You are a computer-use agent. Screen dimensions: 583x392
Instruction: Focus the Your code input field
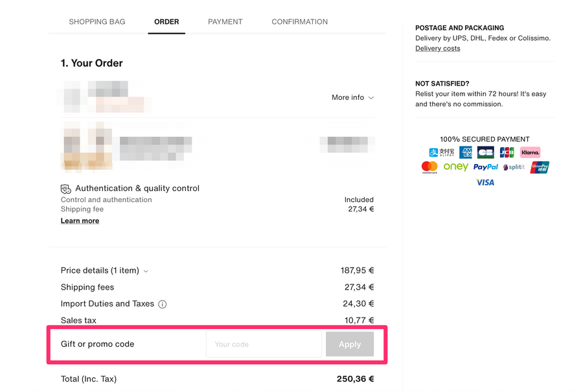click(x=264, y=344)
